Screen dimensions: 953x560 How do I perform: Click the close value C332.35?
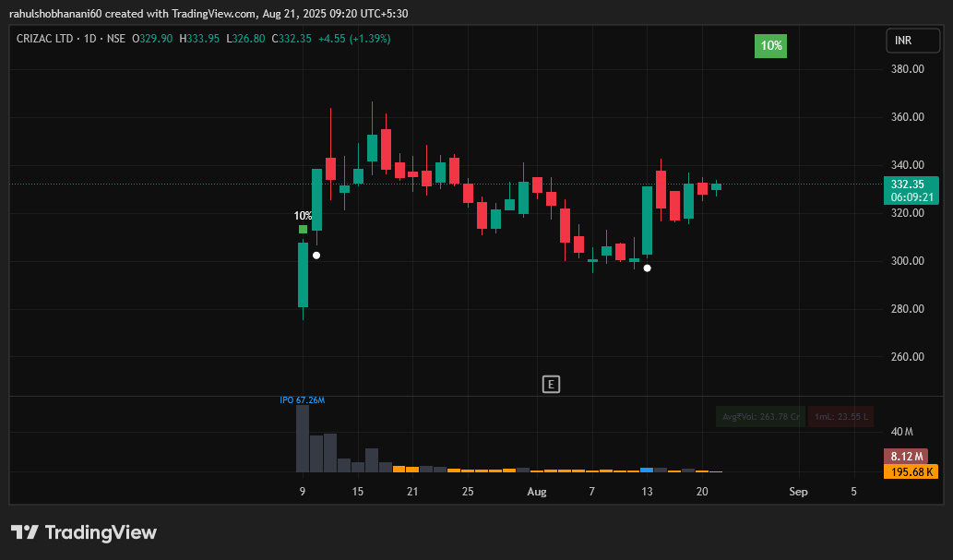pos(292,39)
